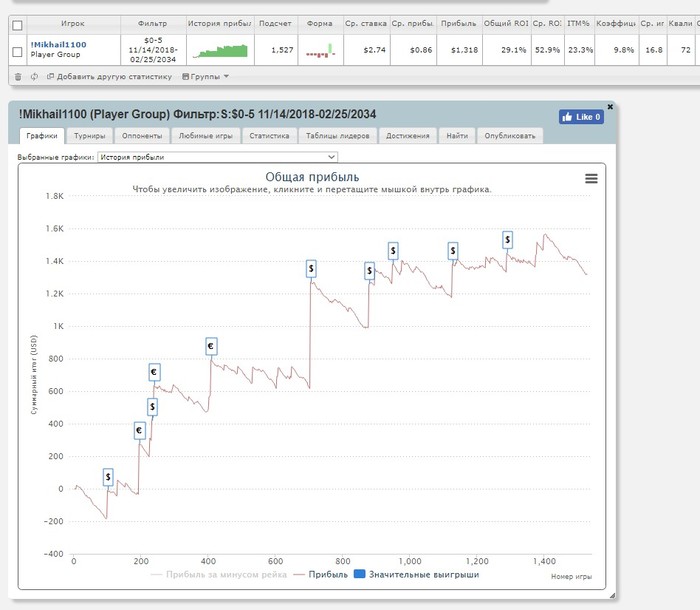Expand the 'Группы' dropdown
This screenshot has height=610, width=700.
205,77
